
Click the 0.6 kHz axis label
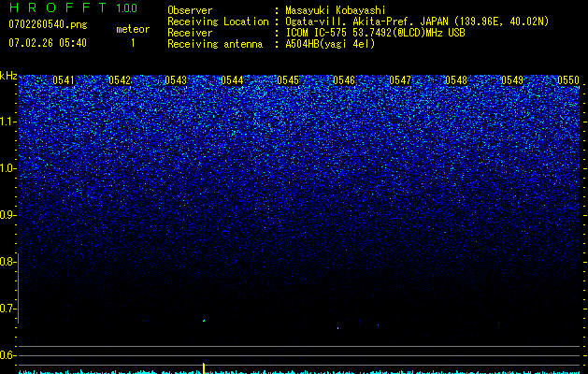point(7,355)
